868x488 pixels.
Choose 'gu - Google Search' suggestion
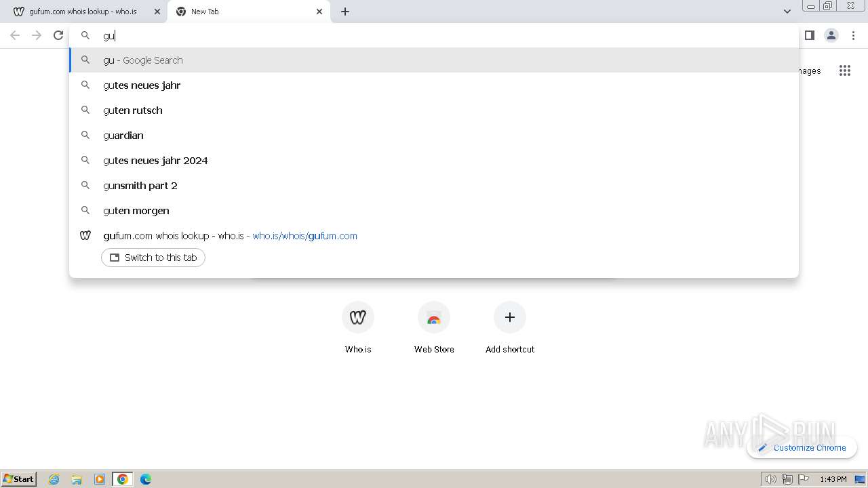(434, 60)
